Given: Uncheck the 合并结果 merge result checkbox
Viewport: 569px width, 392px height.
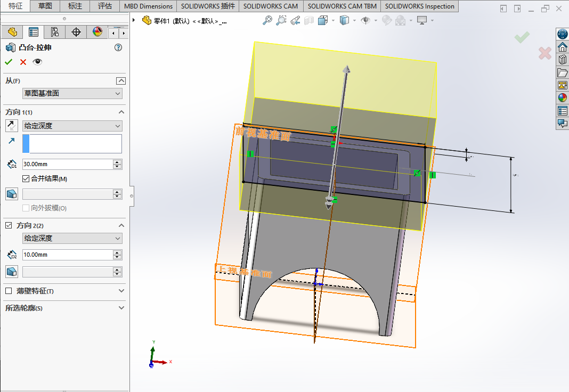Looking at the screenshot, I should pyautogui.click(x=26, y=179).
